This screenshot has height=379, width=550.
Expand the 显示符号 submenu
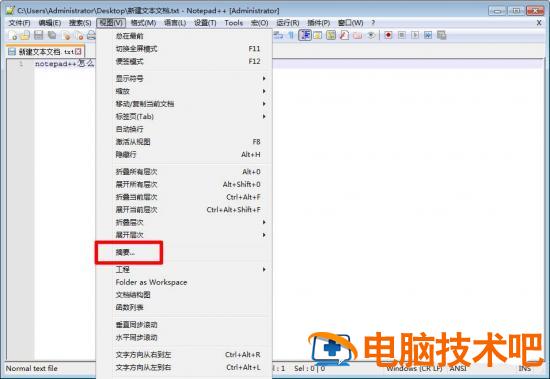[x=185, y=78]
